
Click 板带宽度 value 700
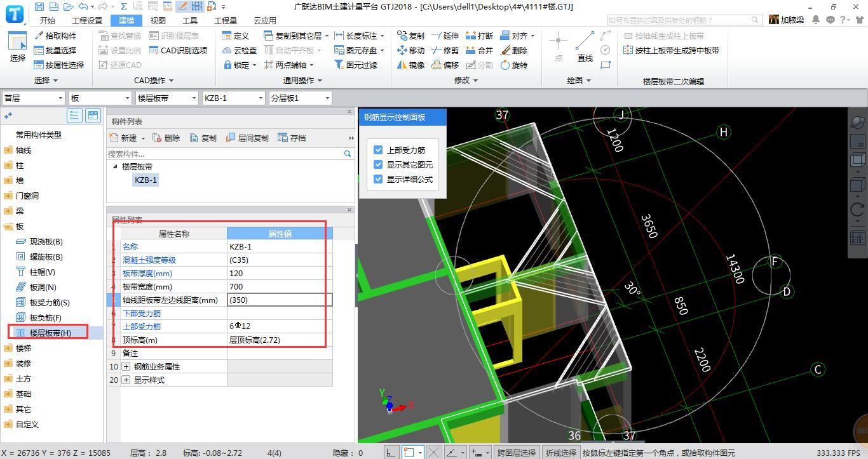[x=280, y=286]
